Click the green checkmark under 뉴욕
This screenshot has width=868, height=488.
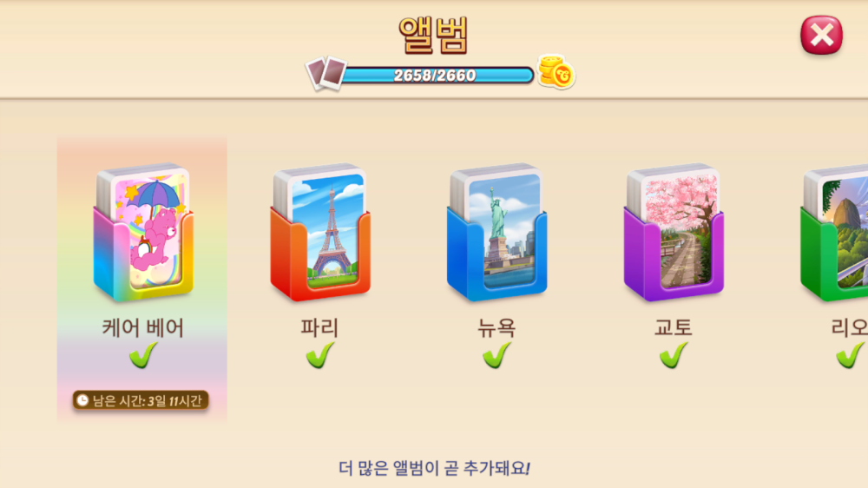496,355
